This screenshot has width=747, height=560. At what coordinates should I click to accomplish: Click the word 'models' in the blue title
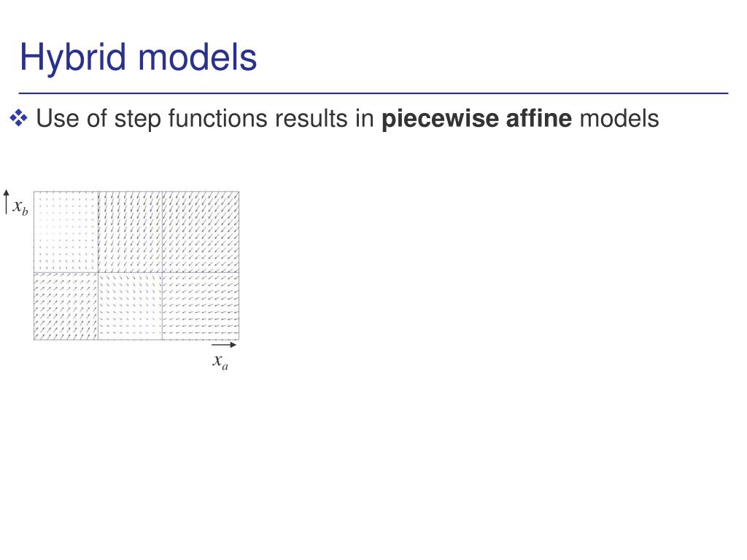(x=198, y=58)
